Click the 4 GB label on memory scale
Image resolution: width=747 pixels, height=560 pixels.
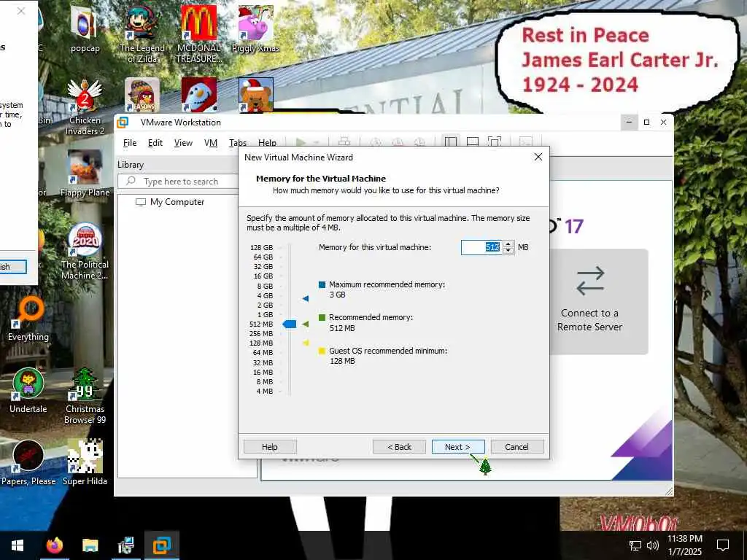pyautogui.click(x=265, y=296)
